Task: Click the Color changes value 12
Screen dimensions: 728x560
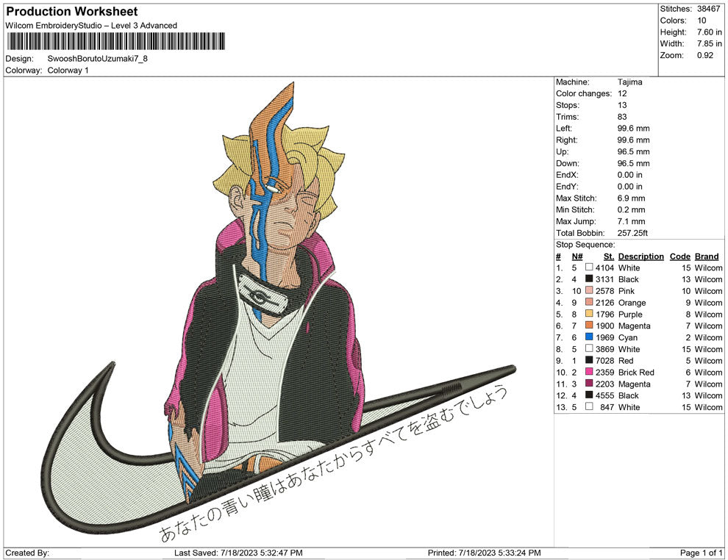Action: tap(622, 94)
